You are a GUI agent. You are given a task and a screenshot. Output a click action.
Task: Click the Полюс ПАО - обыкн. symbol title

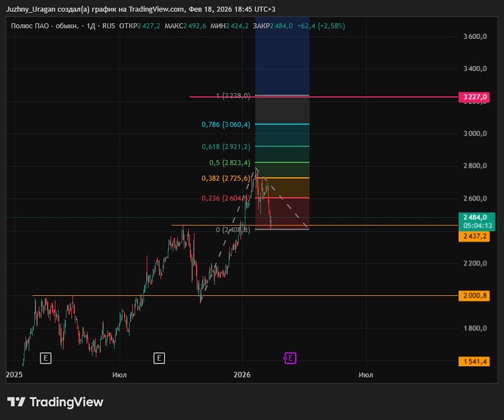pos(45,26)
